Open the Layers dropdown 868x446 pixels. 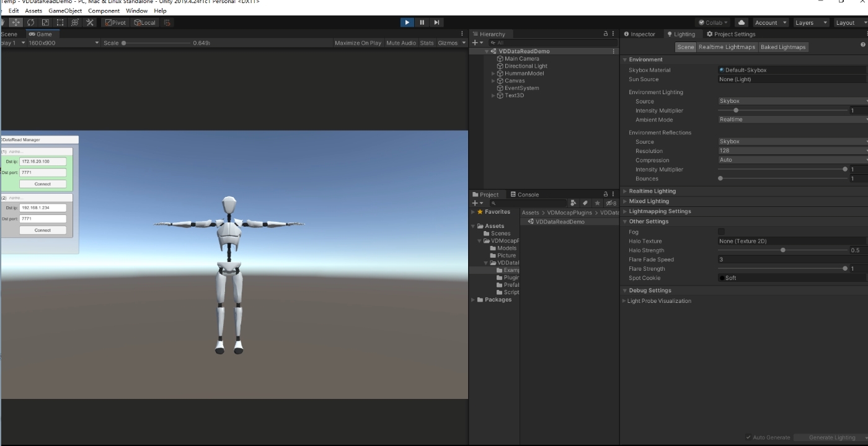(x=810, y=22)
